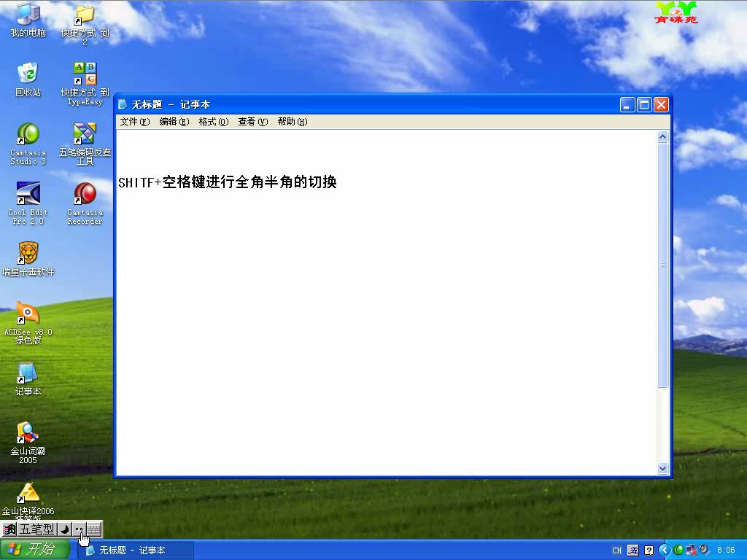Click the Notepad vertical scrollbar thumb
This screenshot has width=747, height=560.
[662, 265]
